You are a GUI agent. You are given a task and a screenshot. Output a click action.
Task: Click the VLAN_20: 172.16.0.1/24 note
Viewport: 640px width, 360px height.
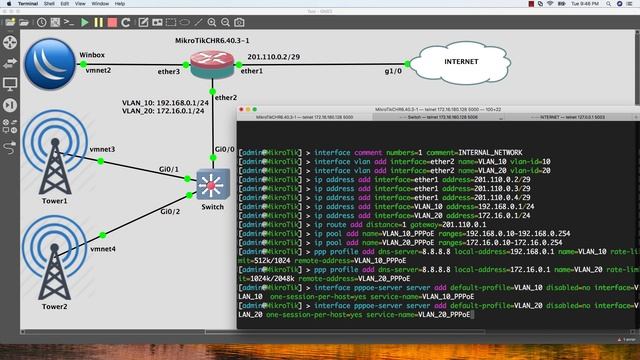click(163, 111)
